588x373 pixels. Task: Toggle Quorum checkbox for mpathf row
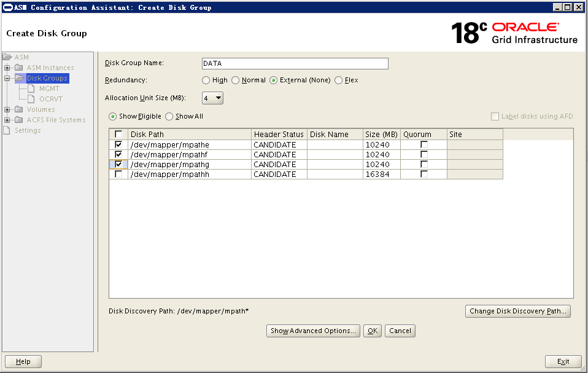coord(424,154)
